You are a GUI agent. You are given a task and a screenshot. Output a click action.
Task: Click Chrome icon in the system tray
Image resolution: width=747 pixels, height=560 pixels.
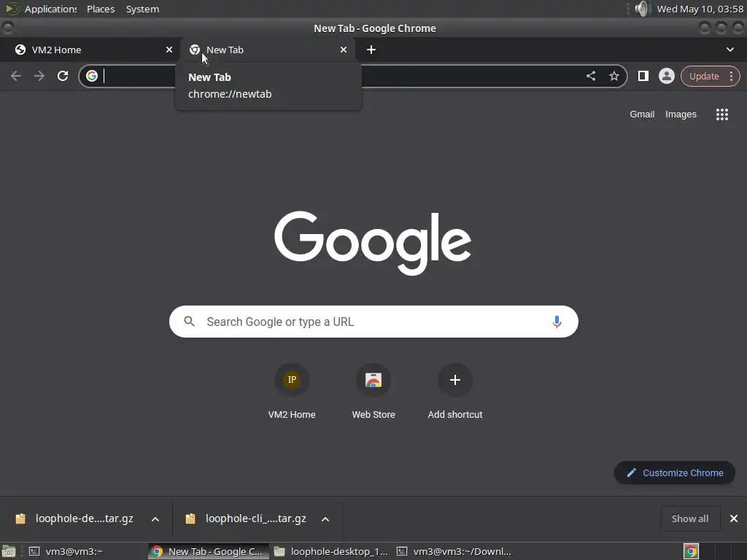tap(691, 551)
